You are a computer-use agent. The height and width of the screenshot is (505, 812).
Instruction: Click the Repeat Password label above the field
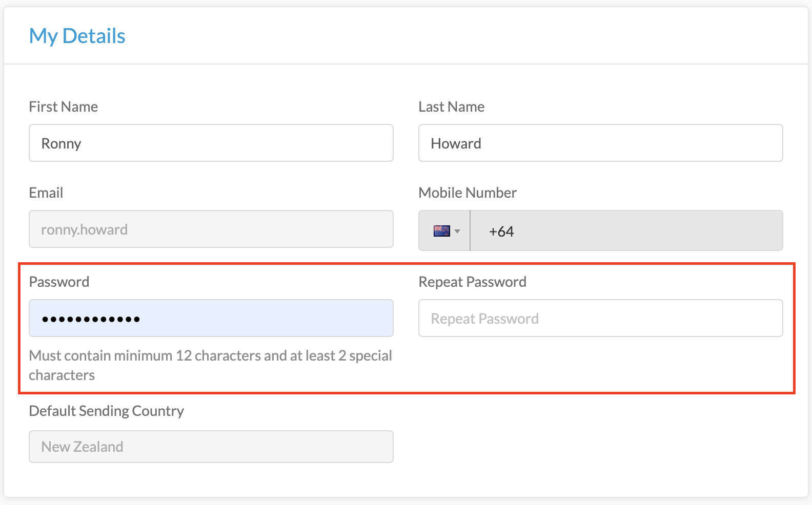473,282
